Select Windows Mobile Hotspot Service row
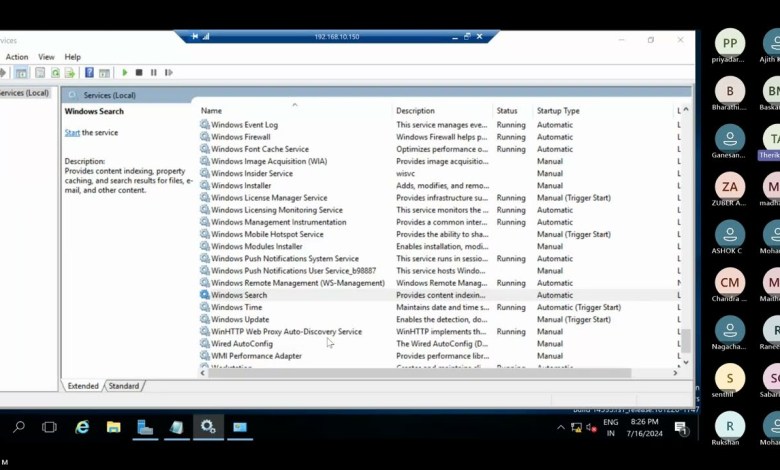Image resolution: width=780 pixels, height=470 pixels. [x=438, y=234]
